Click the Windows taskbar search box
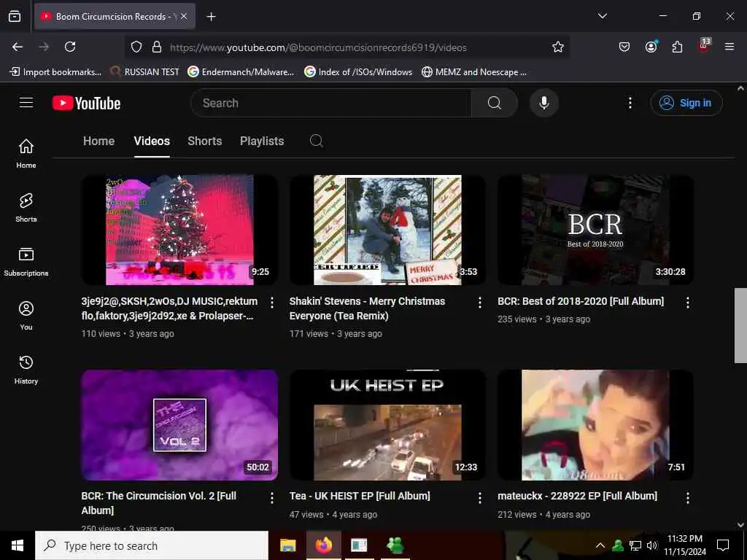The width and height of the screenshot is (747, 560). click(x=152, y=545)
